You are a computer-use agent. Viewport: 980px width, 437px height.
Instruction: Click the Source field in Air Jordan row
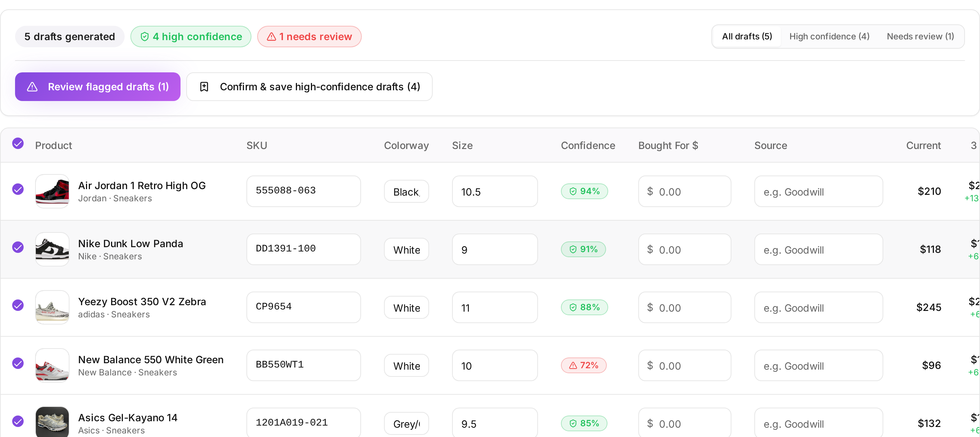click(819, 191)
